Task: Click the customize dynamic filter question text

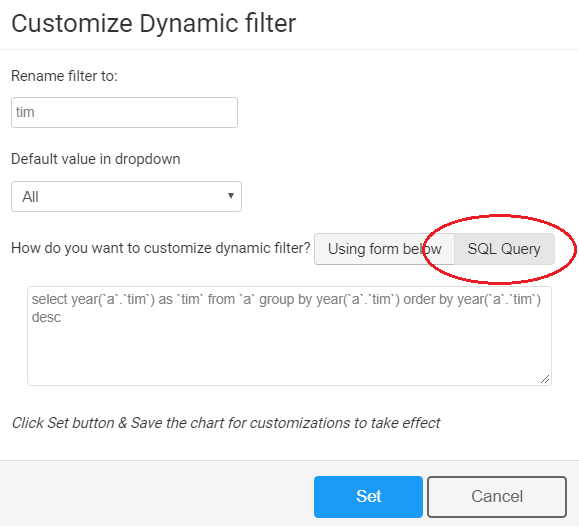Action: pos(161,248)
